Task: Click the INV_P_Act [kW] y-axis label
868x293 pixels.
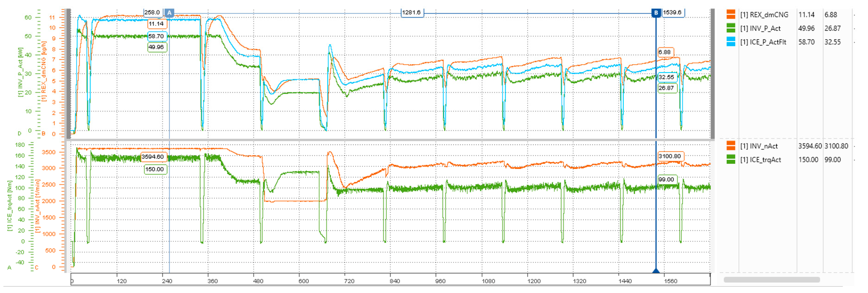Action: [21, 72]
